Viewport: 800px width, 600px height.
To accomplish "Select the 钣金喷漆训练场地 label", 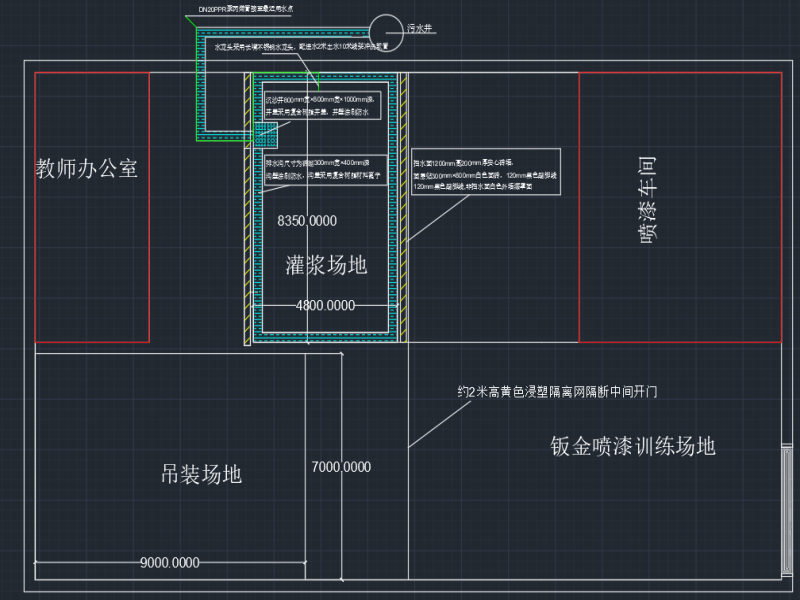I will pos(632,446).
